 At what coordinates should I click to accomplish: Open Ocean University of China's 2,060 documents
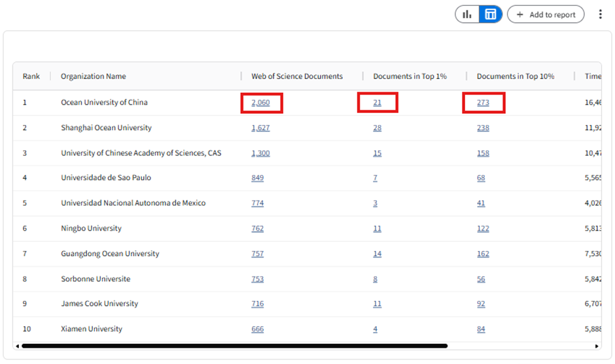pyautogui.click(x=260, y=103)
